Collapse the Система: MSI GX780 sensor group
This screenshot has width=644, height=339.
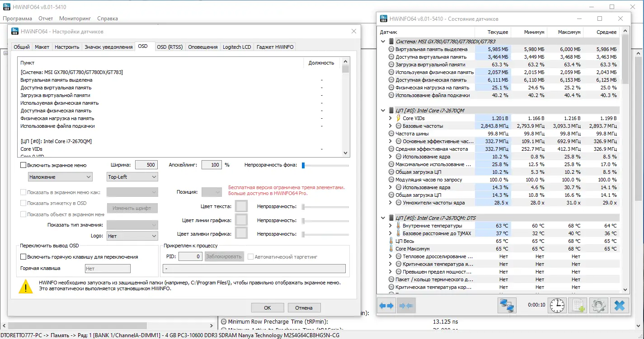384,41
